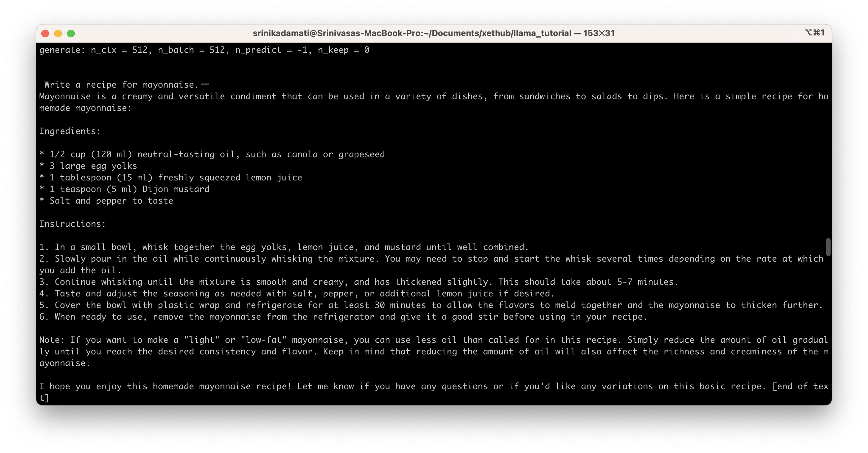Click the 'generate: n_ctx = 512' line
This screenshot has width=868, height=453.
(204, 50)
